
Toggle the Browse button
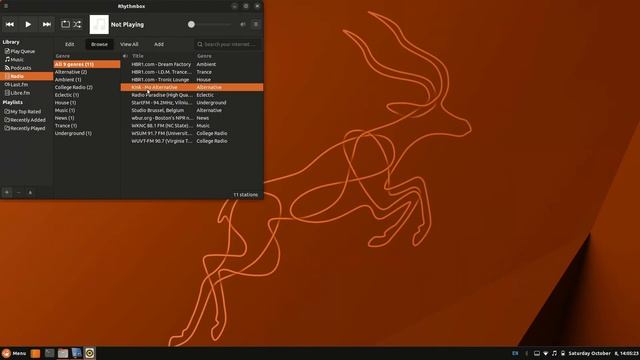click(99, 44)
